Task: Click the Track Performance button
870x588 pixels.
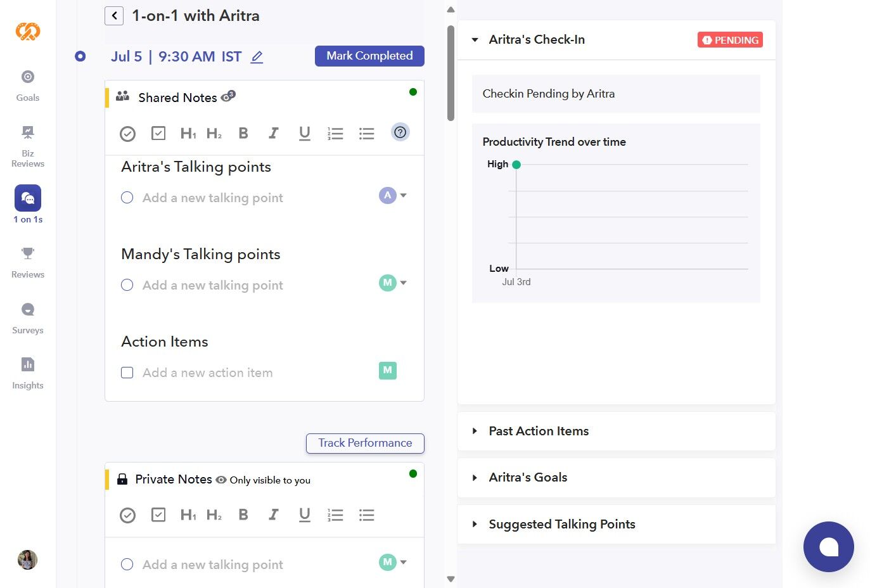Action: coord(365,443)
